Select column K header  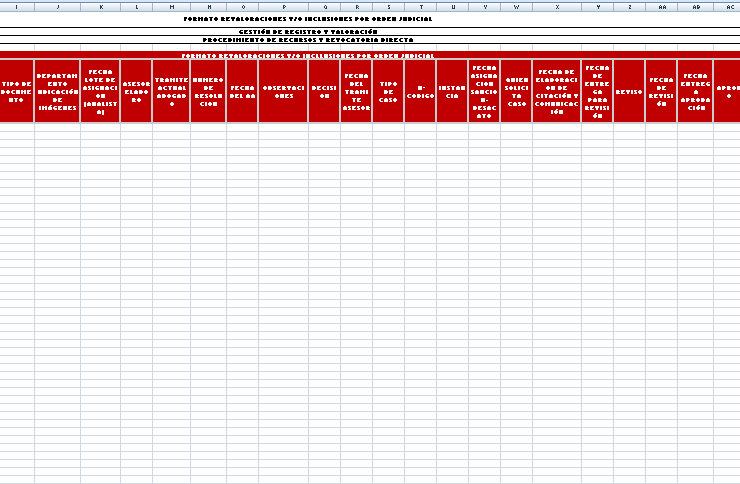[101, 7]
